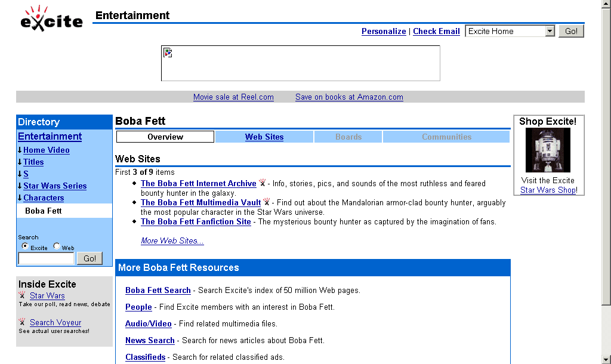This screenshot has width=611, height=364.
Task: Select the Web search radio button
Action: (57, 246)
